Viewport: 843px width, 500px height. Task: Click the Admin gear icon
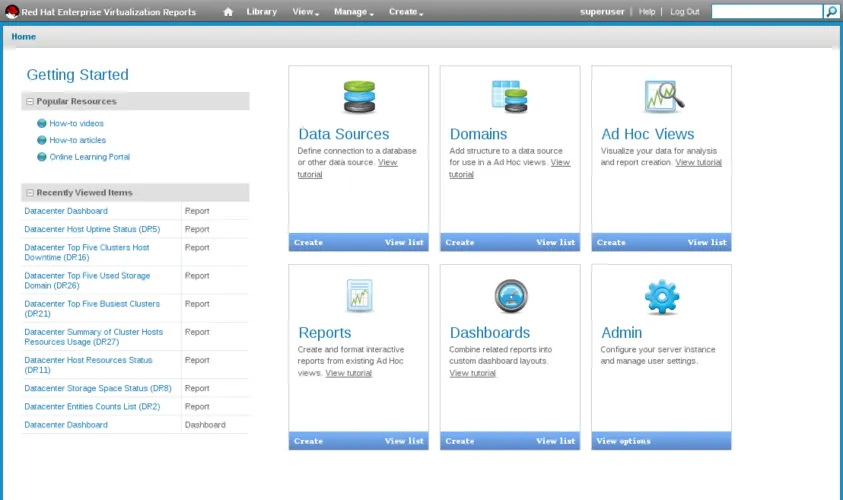coord(662,297)
